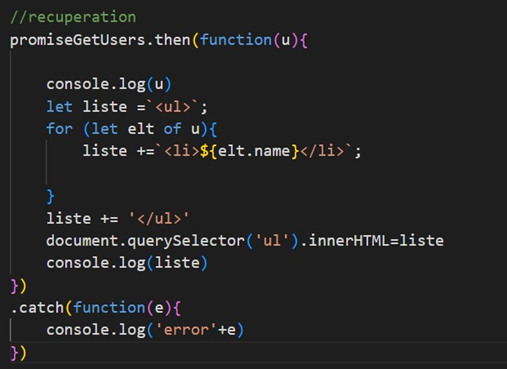Click the //recuperation comment line
Image resolution: width=507 pixels, height=369 pixels.
(x=73, y=17)
